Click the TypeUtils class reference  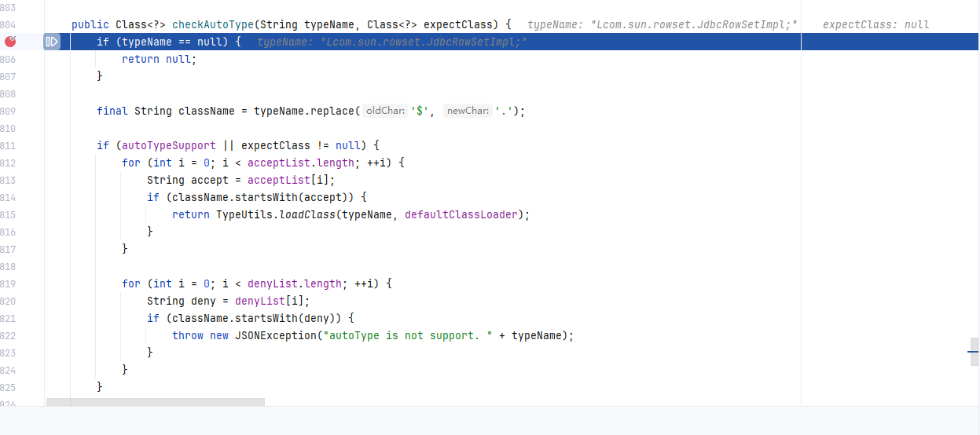pos(244,214)
